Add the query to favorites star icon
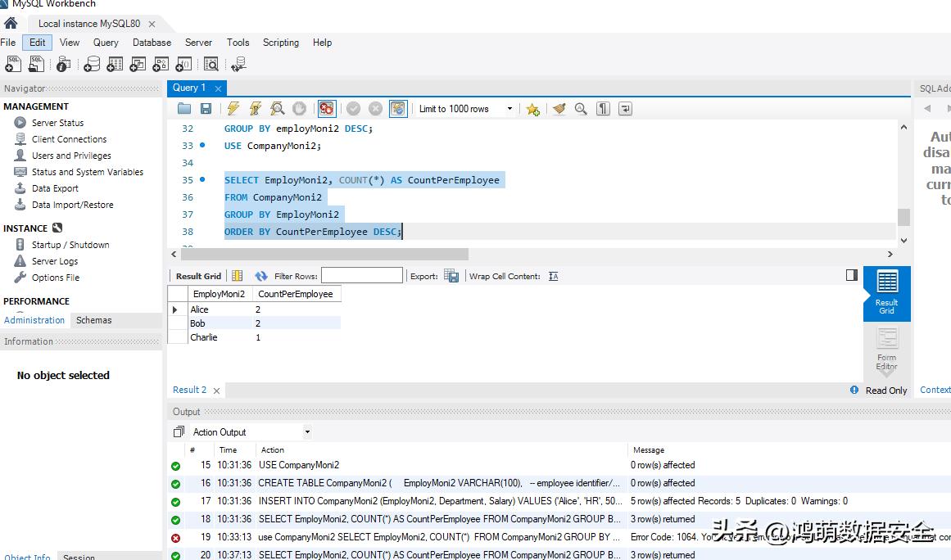 532,109
